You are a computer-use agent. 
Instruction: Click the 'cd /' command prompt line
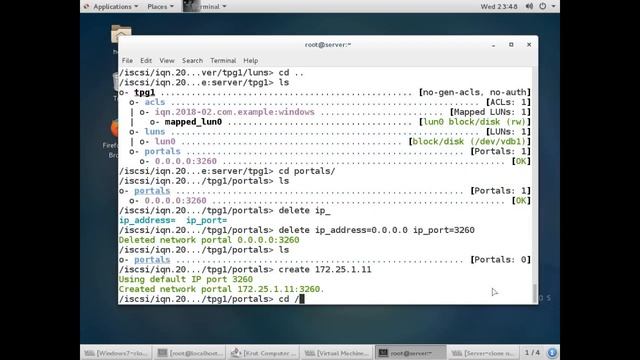coord(211,299)
